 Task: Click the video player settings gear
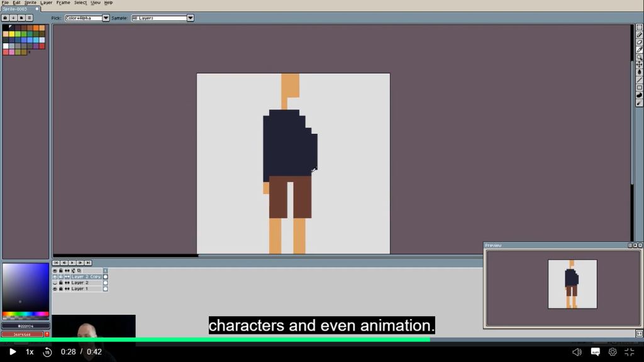[612, 352]
